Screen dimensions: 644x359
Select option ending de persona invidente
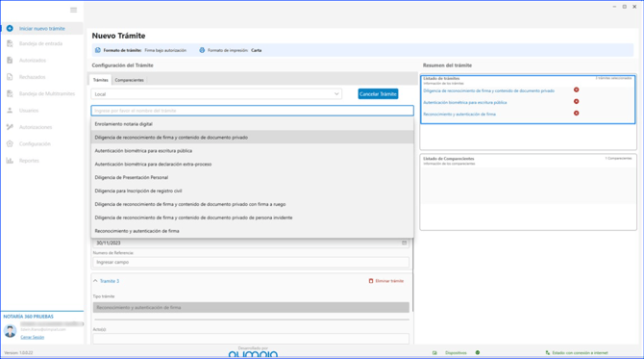252,218
